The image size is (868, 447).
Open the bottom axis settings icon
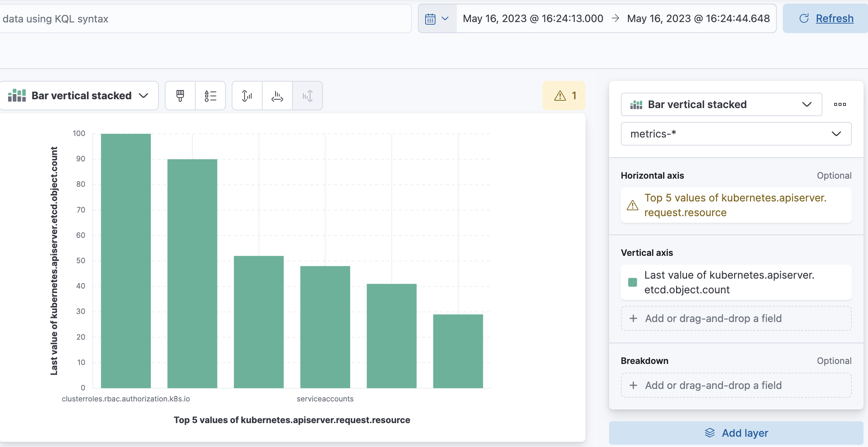click(277, 96)
